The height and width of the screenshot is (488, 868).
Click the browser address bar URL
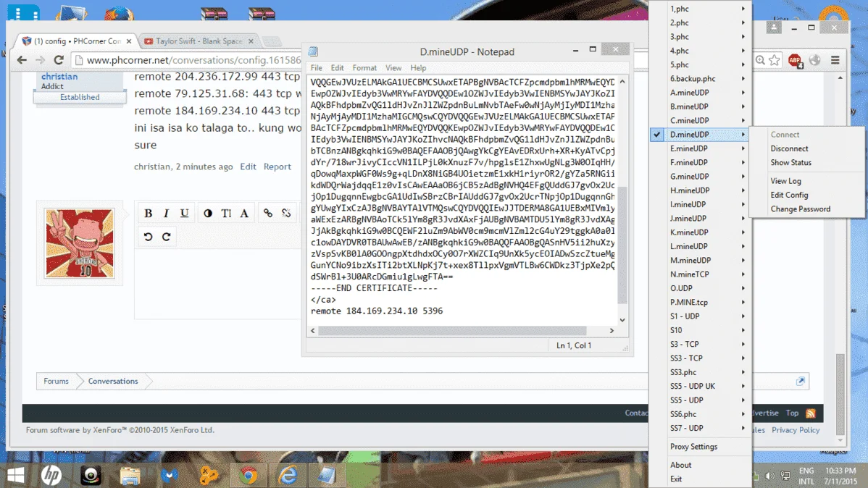[193, 60]
